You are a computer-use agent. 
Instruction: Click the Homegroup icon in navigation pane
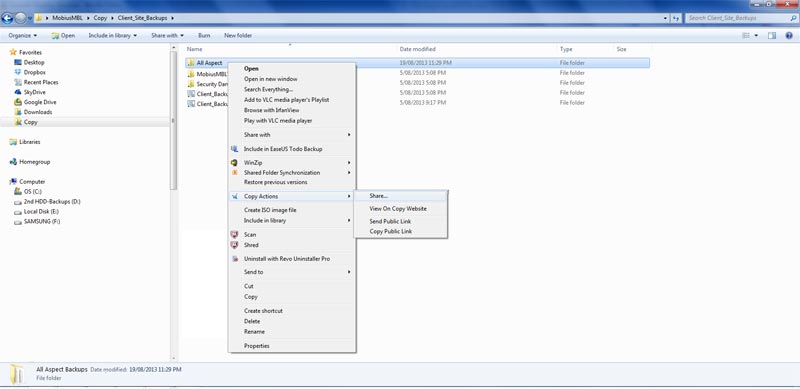[x=13, y=162]
